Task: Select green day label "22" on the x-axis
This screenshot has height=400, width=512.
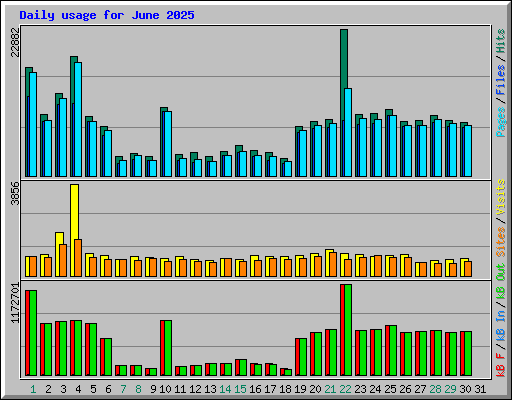Action: [345, 389]
